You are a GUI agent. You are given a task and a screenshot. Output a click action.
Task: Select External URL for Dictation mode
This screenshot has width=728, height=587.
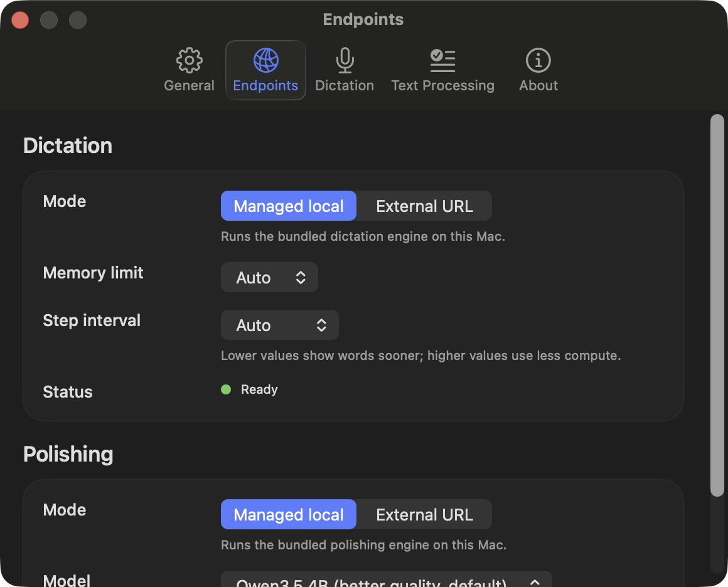pos(424,206)
